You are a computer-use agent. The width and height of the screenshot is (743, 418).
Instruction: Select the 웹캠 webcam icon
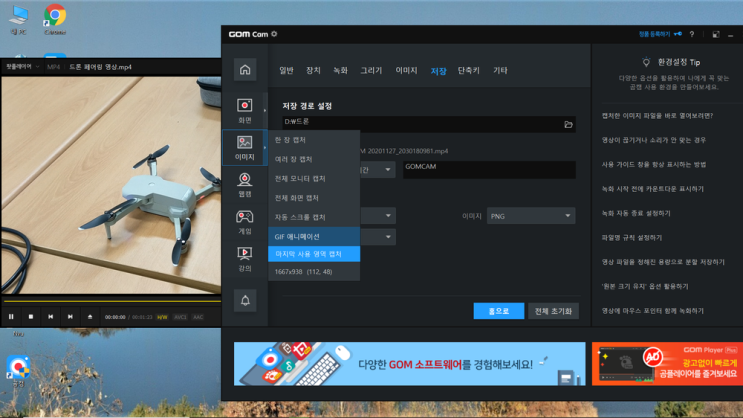tap(245, 184)
